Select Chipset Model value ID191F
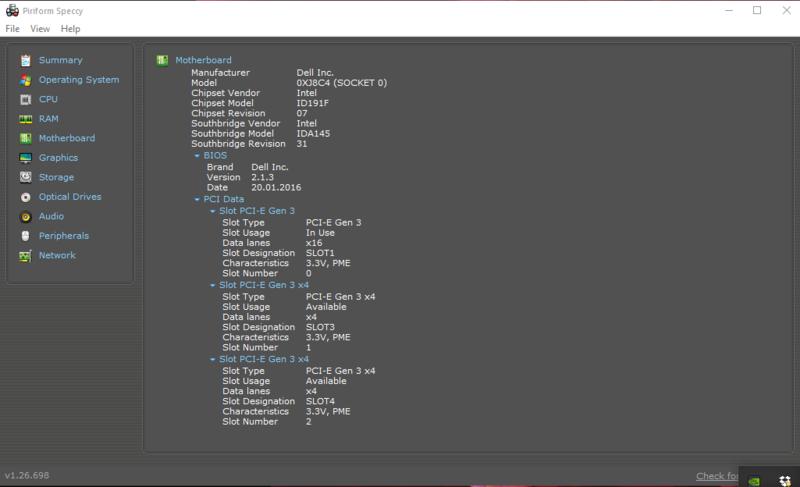Viewport: 800px width, 487px height. point(313,103)
